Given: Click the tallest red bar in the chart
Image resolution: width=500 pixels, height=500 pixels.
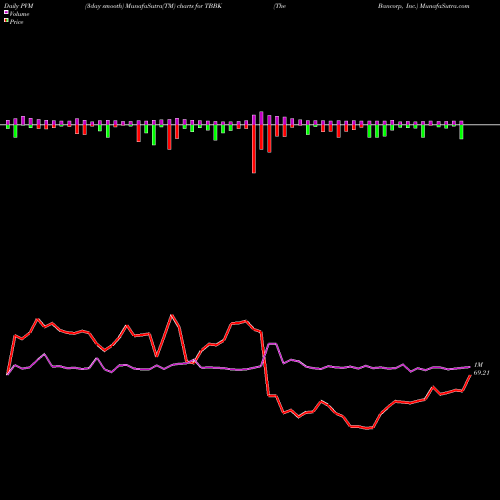Looking at the screenshot, I should click(254, 149).
